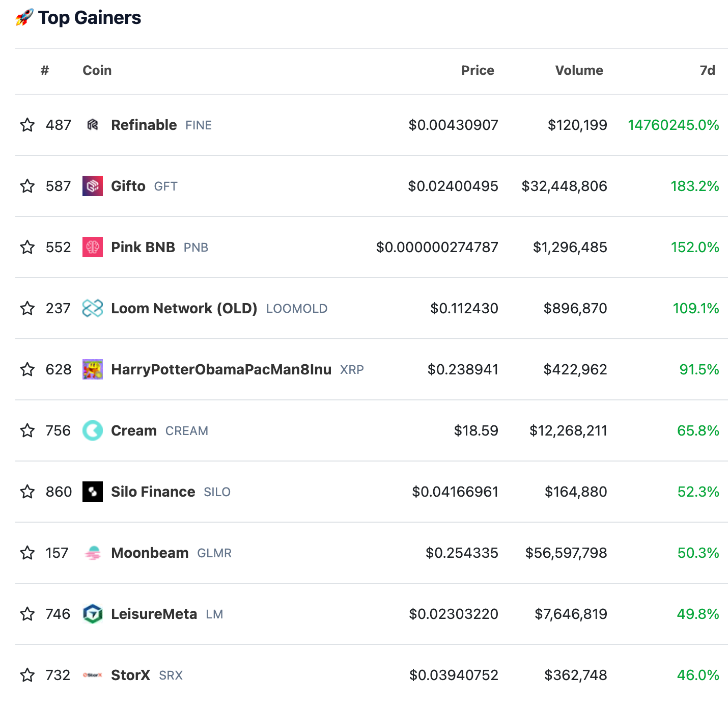
Task: Click the PNB ticker symbol
Action: (x=196, y=248)
